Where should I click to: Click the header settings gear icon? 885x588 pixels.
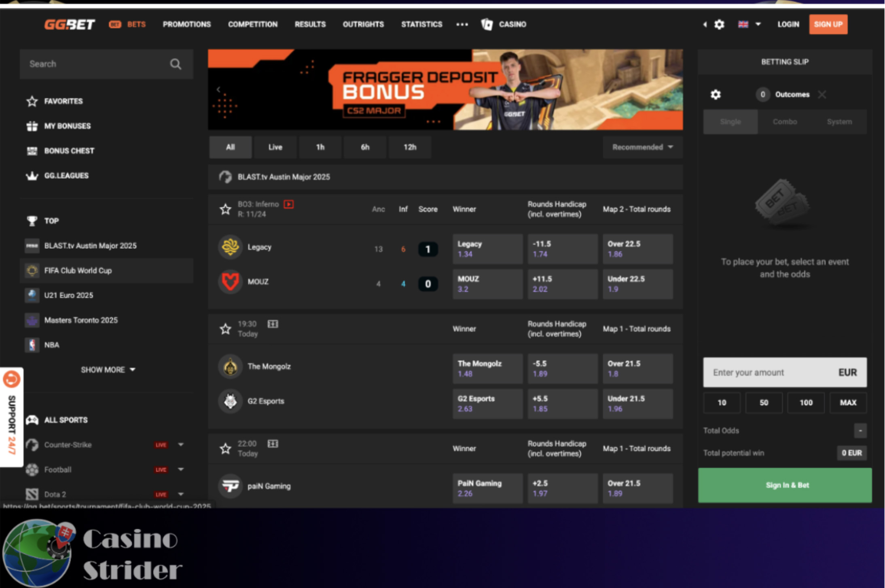pos(719,25)
